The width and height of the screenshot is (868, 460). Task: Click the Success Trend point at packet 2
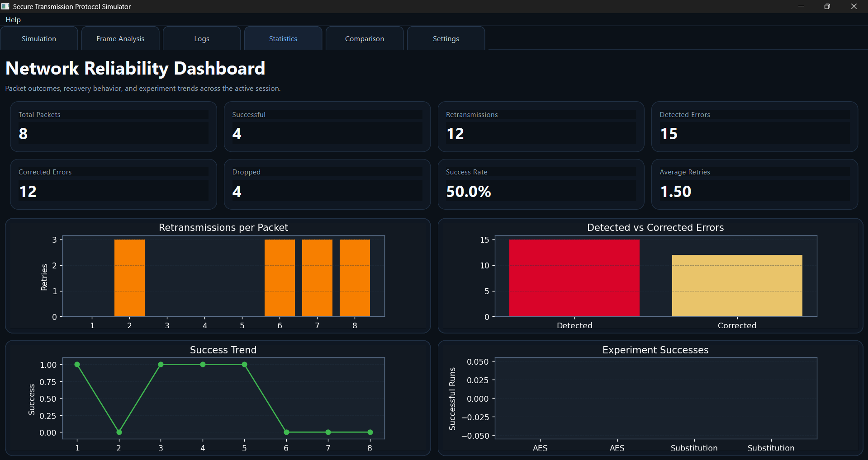119,432
